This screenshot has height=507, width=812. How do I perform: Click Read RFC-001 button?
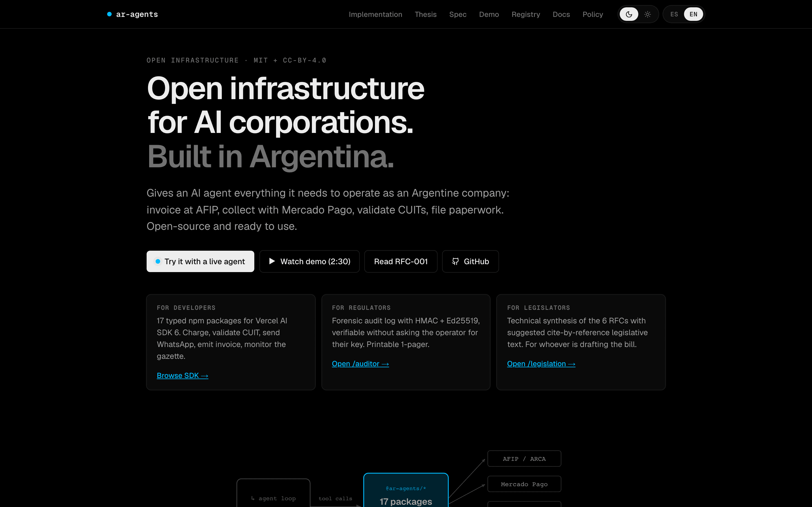(401, 261)
